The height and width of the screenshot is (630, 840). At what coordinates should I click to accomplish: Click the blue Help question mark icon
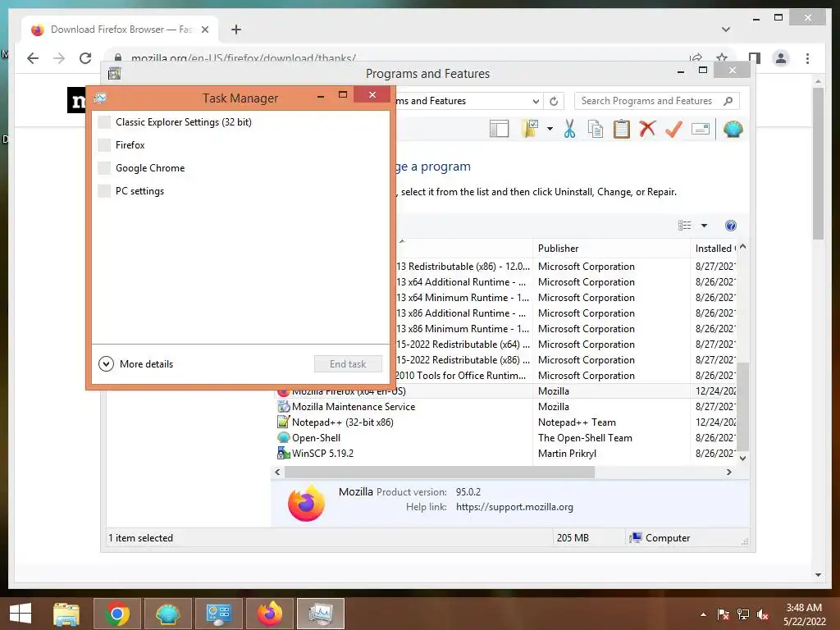click(731, 226)
